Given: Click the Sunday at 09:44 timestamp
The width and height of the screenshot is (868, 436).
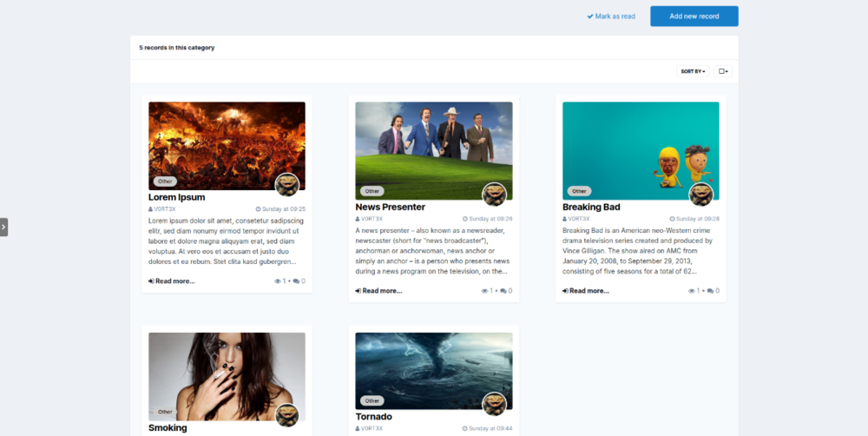Looking at the screenshot, I should click(x=488, y=429).
